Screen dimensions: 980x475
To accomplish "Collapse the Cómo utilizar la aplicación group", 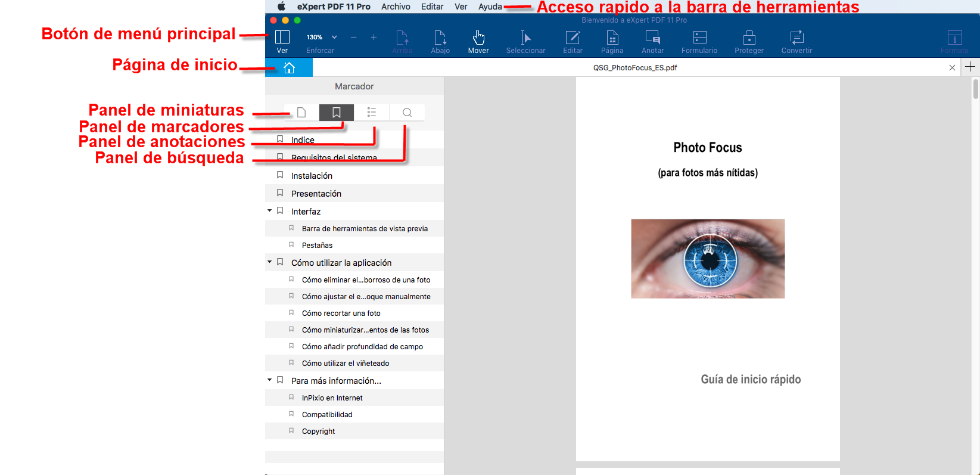I will click(x=270, y=262).
